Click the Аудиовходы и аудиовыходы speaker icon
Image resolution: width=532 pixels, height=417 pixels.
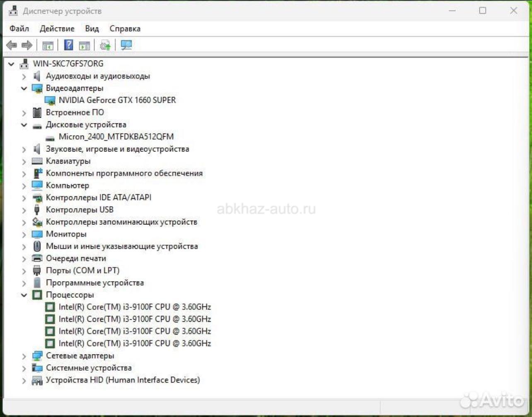coord(37,76)
